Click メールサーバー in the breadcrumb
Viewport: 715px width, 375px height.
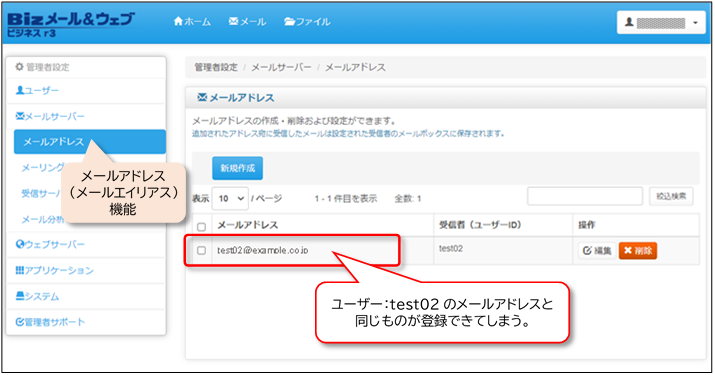click(281, 67)
